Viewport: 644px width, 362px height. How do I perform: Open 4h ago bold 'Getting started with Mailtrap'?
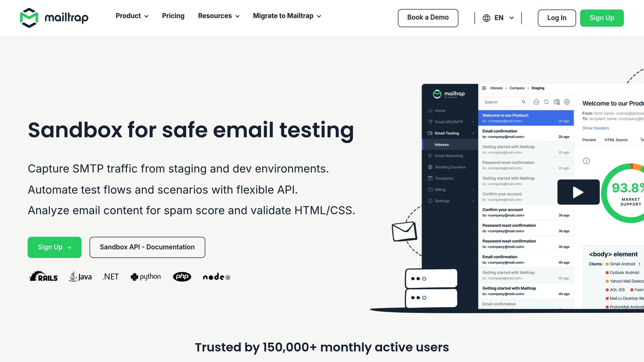(526, 291)
